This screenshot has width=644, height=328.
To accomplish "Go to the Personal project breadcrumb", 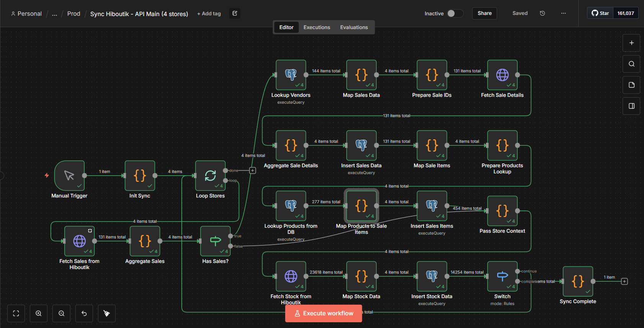I will (x=26, y=14).
